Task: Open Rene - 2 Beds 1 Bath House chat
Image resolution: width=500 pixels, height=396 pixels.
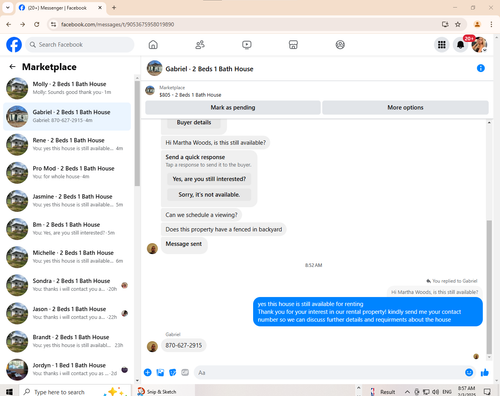Action: pyautogui.click(x=67, y=144)
